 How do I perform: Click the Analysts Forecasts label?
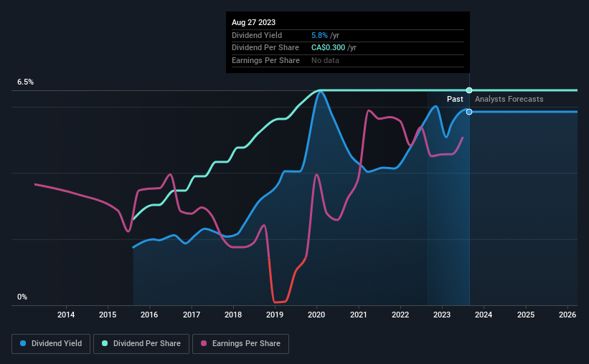pos(509,99)
